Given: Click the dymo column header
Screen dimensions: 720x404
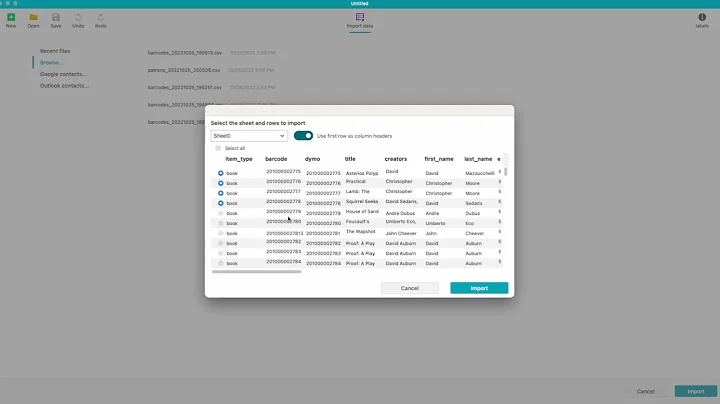Looking at the screenshot, I should click(x=312, y=159).
